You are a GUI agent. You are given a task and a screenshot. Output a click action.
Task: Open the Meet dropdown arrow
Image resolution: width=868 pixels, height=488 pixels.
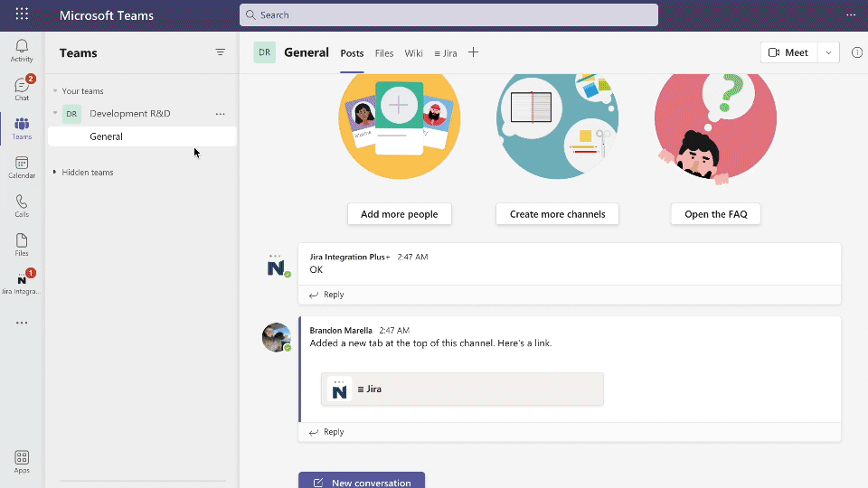(x=828, y=52)
